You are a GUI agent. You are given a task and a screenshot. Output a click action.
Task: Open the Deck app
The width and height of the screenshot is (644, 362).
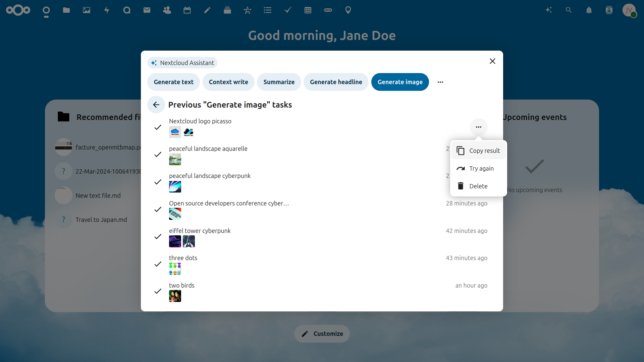(227, 10)
